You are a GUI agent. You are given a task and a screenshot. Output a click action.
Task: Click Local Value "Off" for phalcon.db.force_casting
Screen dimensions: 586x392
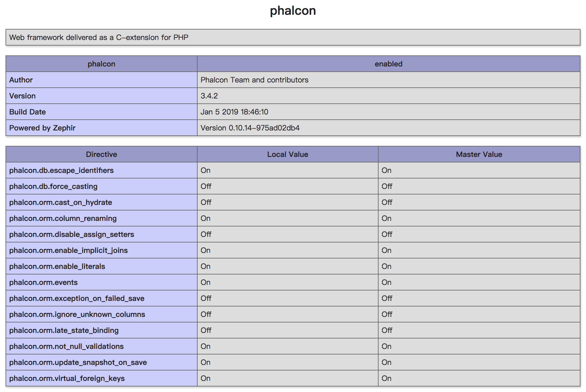point(206,186)
